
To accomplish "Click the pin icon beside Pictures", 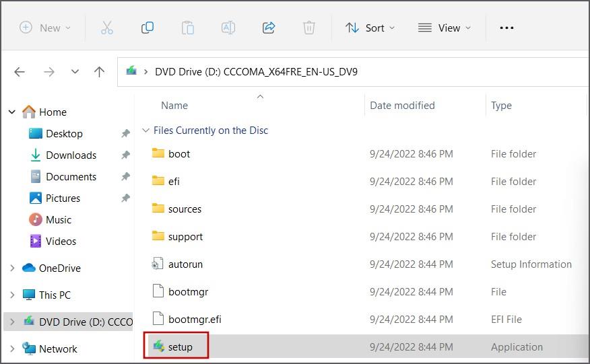I will point(126,198).
